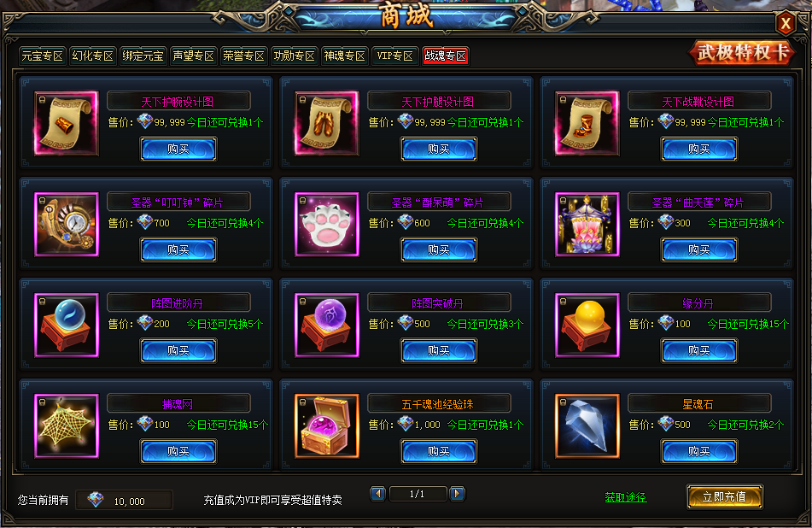Open the VIP专区 tab
The height and width of the screenshot is (528, 812).
pos(394,56)
